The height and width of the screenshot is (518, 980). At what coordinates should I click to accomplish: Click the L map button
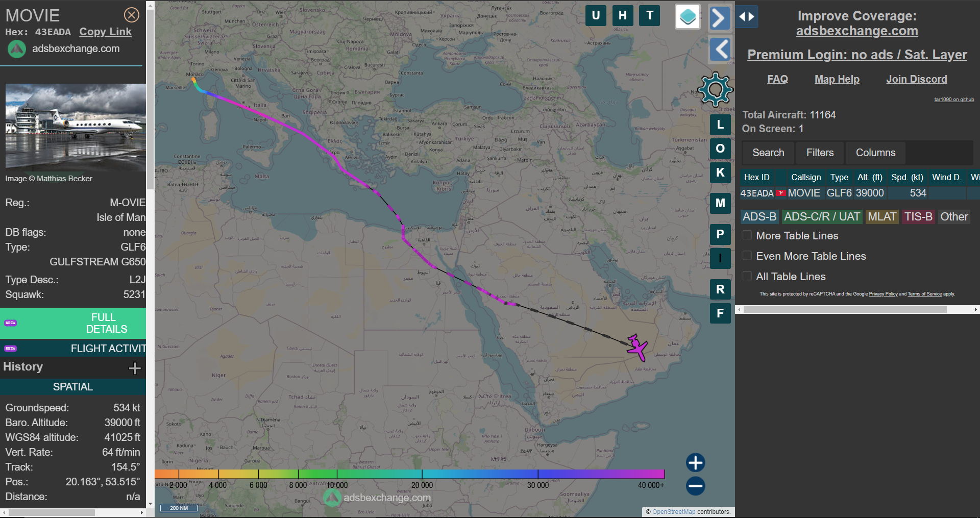click(720, 125)
